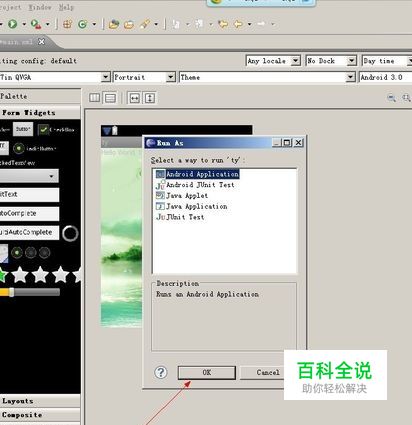This screenshot has height=425, width=412.
Task: Click the Run As dialog help icon
Action: [x=161, y=372]
